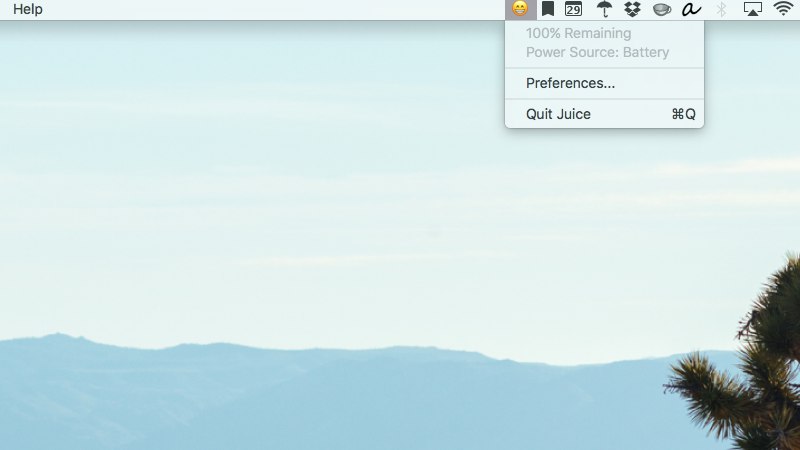Open the bookmark icon in menu bar
This screenshot has height=450, width=800.
[548, 9]
